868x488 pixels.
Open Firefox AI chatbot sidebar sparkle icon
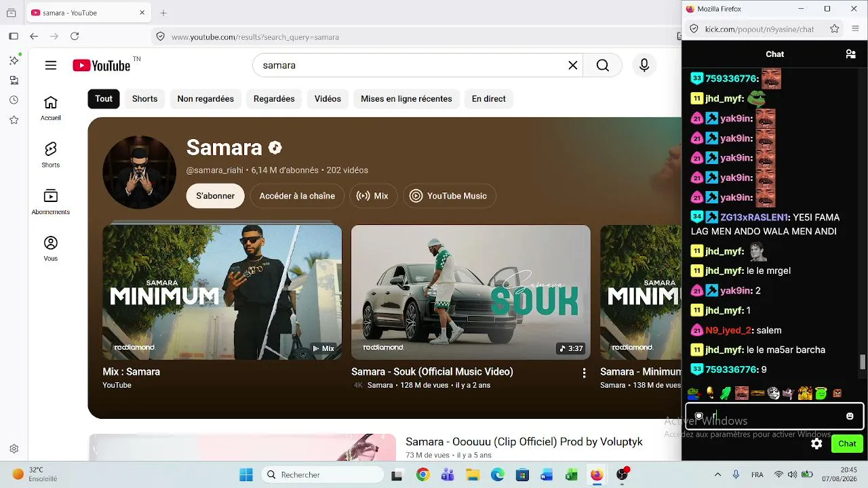[14, 60]
